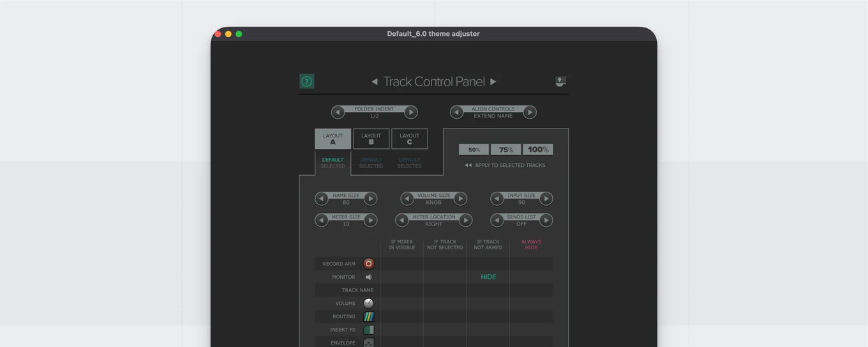Step Volume Size to previous option
This screenshot has height=347, width=868.
[x=407, y=198]
